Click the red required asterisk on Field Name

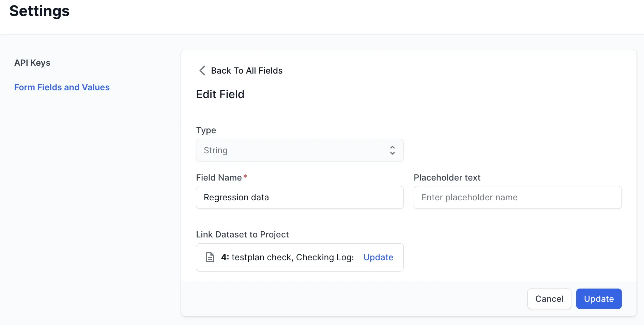click(x=245, y=176)
